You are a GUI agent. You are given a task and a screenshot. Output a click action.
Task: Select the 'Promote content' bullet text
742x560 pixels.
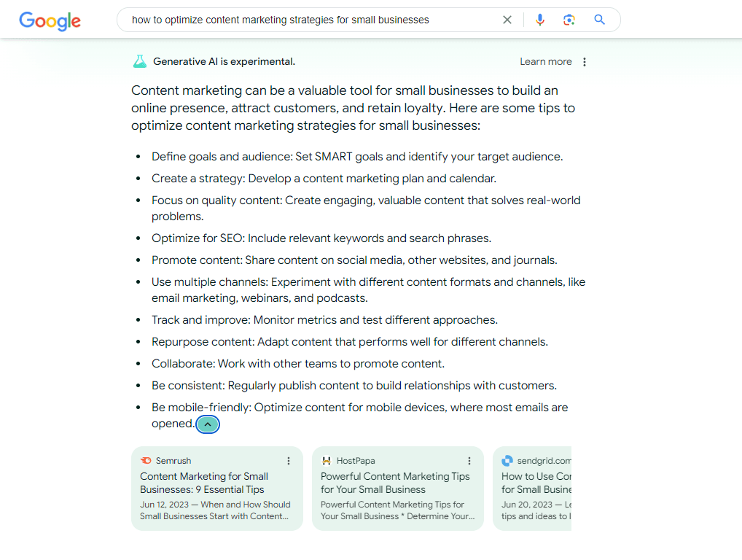(354, 260)
